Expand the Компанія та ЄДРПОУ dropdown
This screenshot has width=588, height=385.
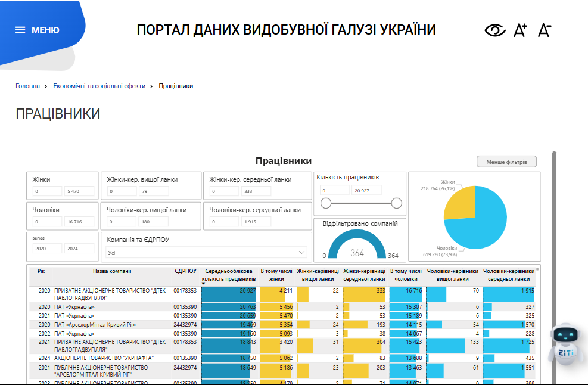click(301, 253)
